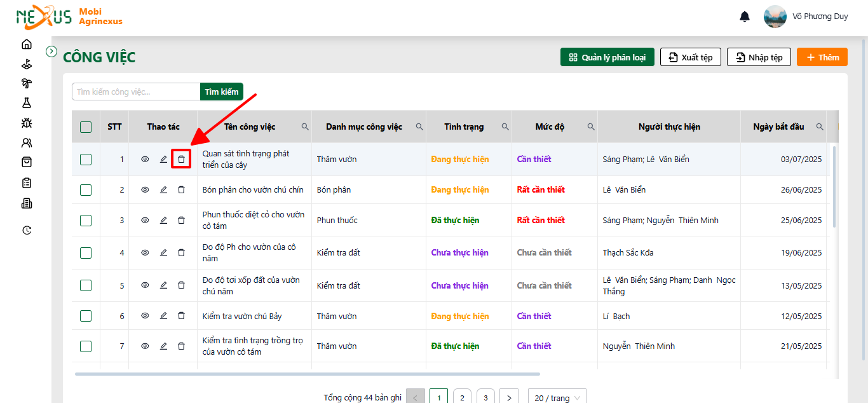Click the "Quản lý phân loại" button
This screenshot has height=403, width=868.
pos(607,57)
